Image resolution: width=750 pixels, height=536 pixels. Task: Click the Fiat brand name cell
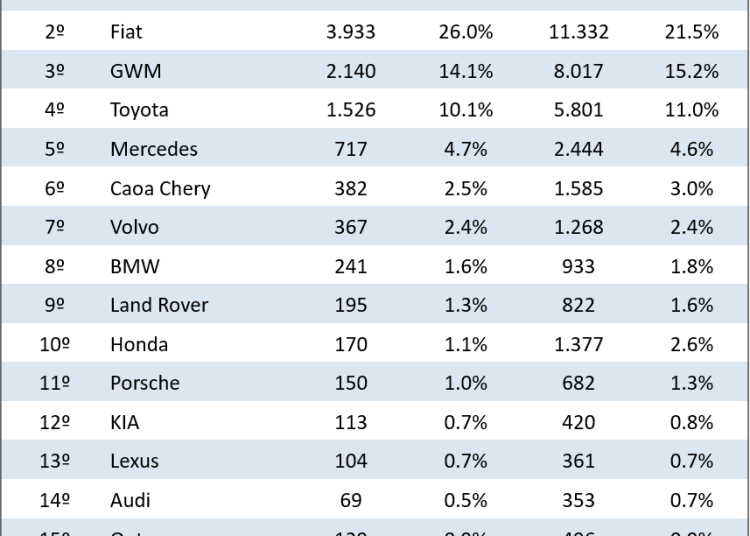coord(126,32)
